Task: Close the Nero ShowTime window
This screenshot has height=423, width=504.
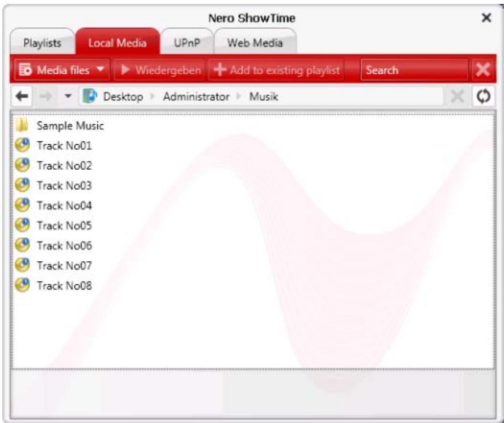Action: tap(486, 18)
